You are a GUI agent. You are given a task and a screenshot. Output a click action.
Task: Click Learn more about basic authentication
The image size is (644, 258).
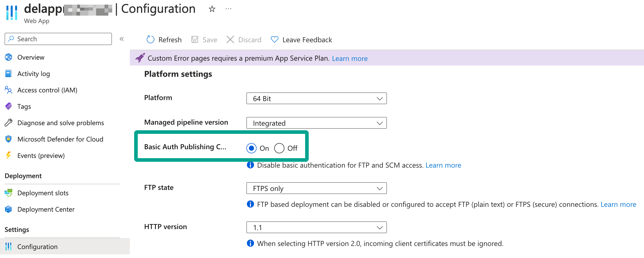(443, 165)
